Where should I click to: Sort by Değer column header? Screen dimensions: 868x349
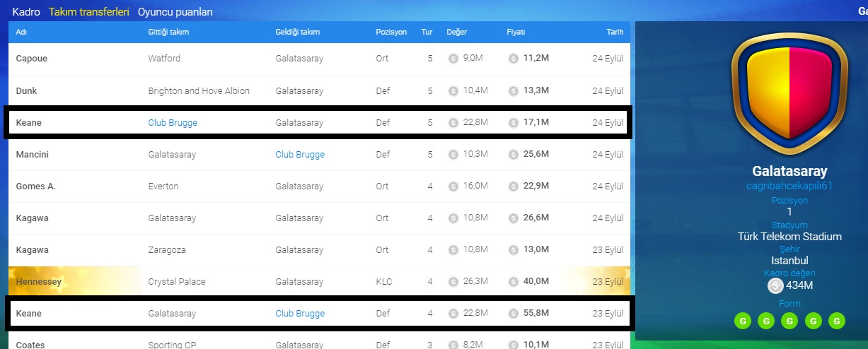[x=457, y=32]
